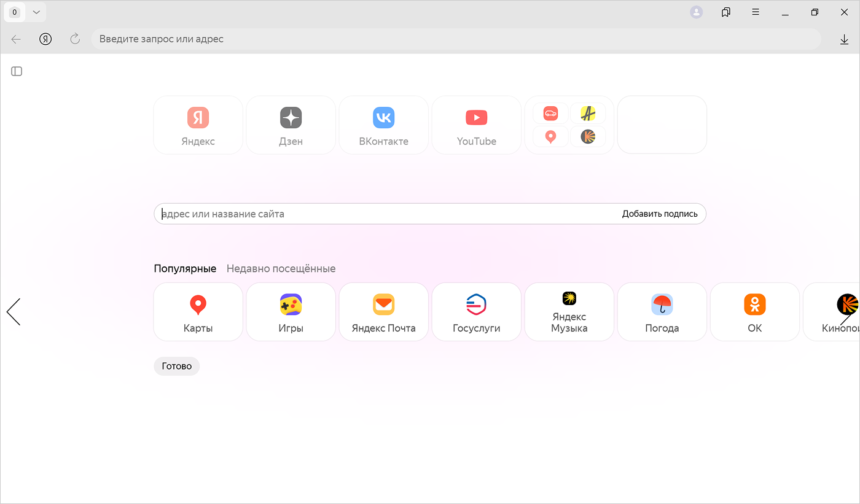Click Добавить подпись link
This screenshot has height=504, width=860.
(660, 214)
